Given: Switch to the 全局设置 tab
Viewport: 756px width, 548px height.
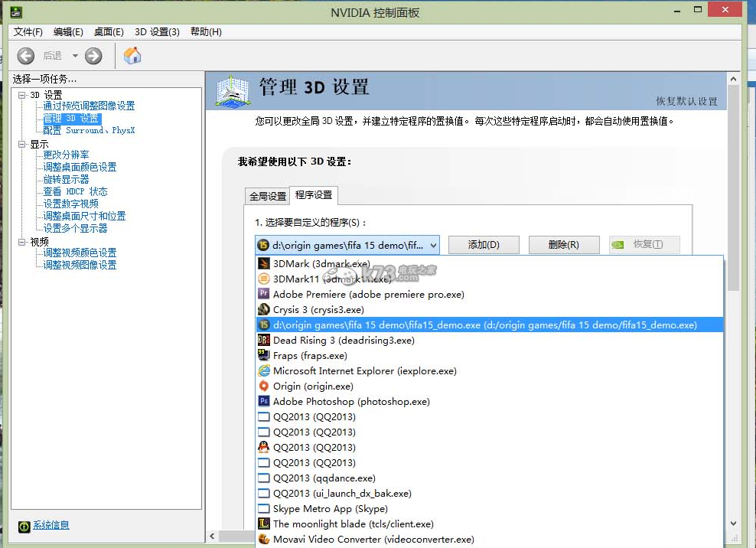Looking at the screenshot, I should (267, 196).
